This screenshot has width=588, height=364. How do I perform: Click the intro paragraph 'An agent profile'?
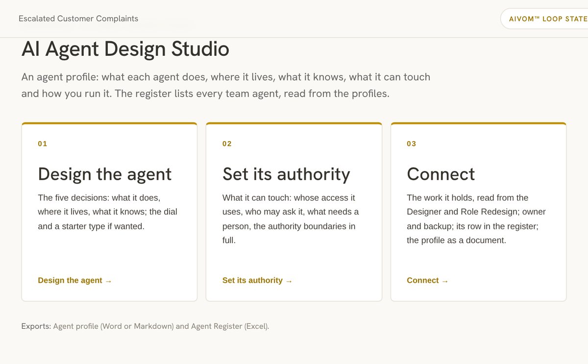pos(226,85)
